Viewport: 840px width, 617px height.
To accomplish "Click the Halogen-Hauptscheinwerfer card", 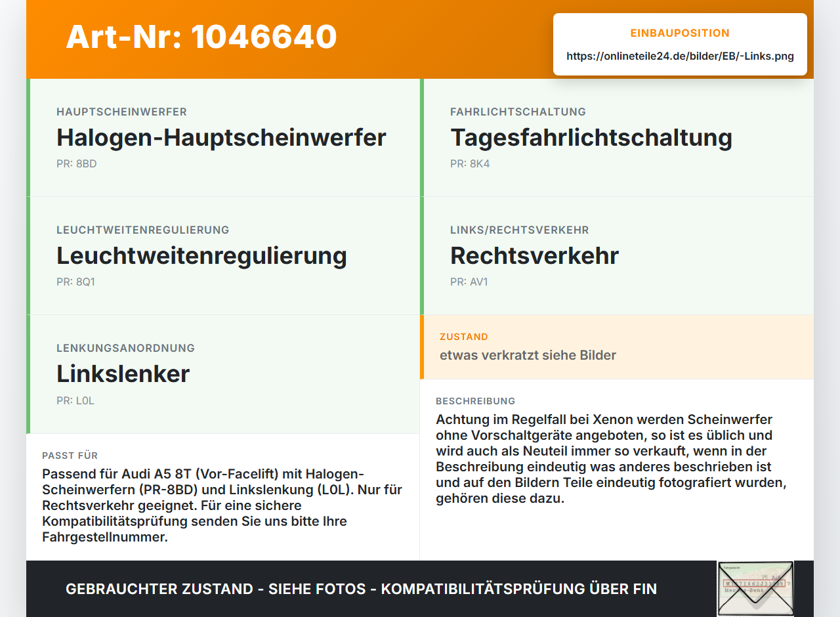I will (x=223, y=138).
